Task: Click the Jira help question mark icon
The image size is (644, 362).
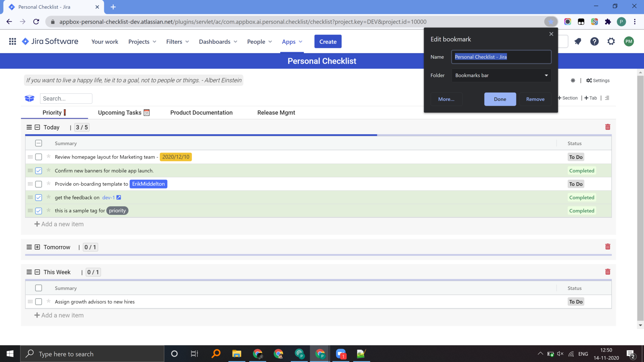Action: click(594, 41)
